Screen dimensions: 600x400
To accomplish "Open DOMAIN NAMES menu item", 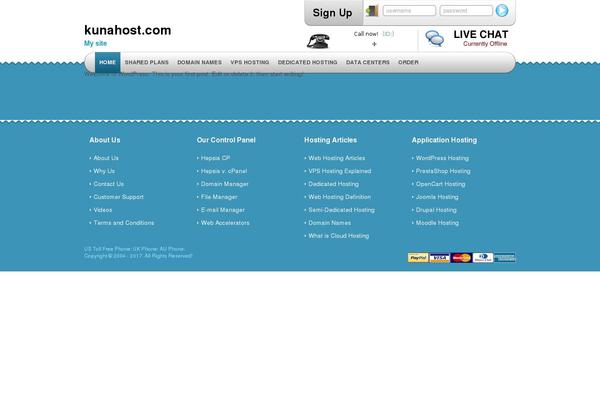I will click(x=199, y=62).
